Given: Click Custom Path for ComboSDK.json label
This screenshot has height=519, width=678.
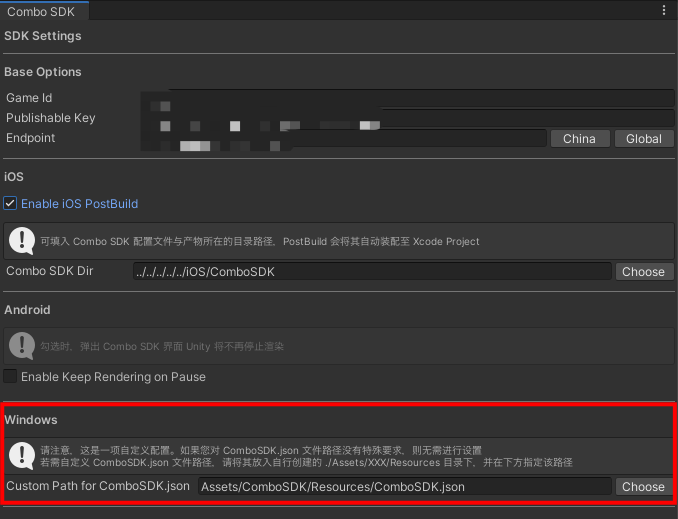Looking at the screenshot, I should 98,486.
